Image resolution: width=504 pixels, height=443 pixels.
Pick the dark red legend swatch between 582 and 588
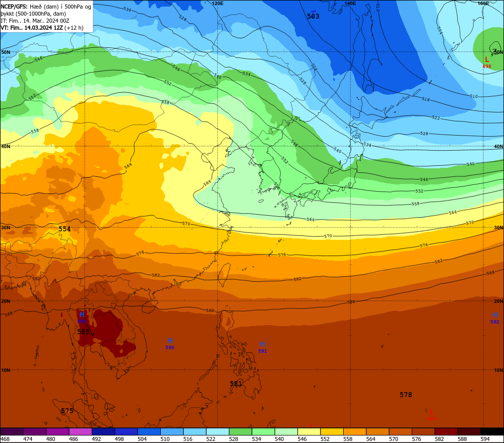coord(446,431)
